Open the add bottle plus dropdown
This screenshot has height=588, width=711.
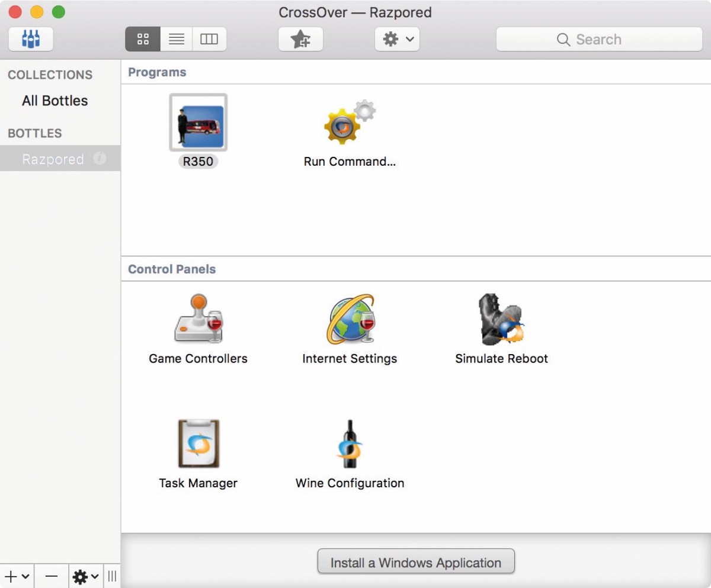(17, 576)
